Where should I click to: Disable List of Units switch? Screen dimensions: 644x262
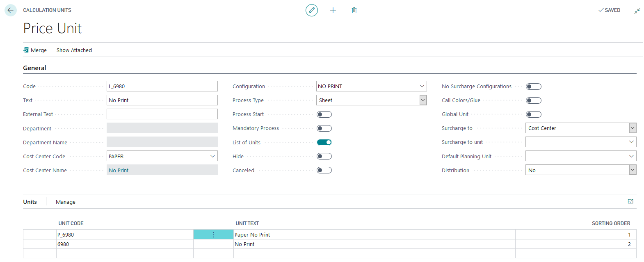pyautogui.click(x=324, y=142)
